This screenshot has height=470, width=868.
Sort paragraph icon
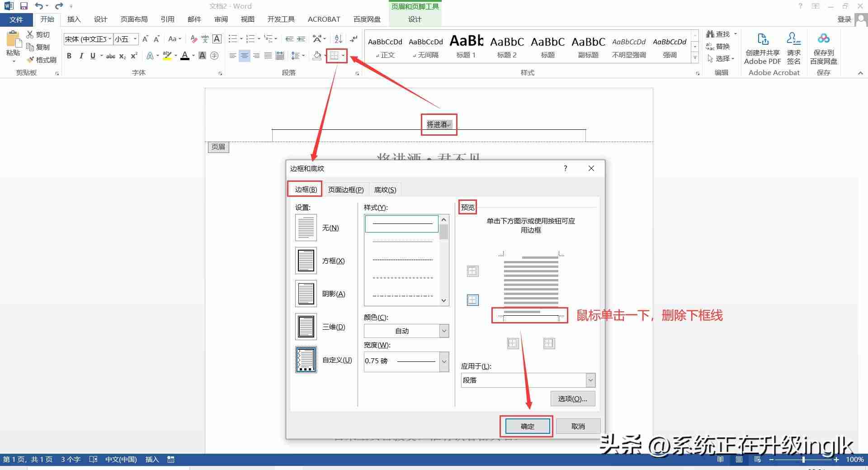pos(338,39)
